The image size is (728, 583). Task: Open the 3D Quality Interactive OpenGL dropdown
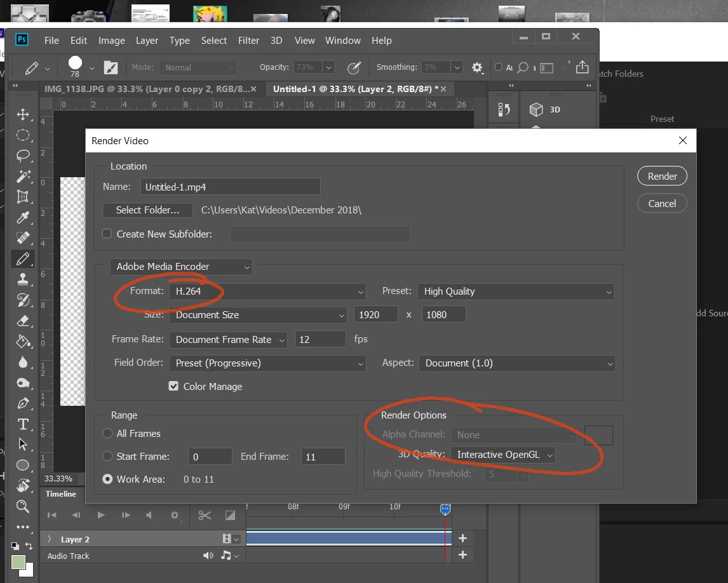[503, 455]
